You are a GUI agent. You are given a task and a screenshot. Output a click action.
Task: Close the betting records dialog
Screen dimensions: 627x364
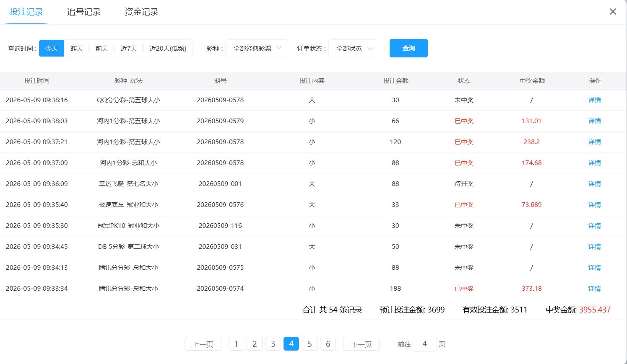click(x=613, y=12)
